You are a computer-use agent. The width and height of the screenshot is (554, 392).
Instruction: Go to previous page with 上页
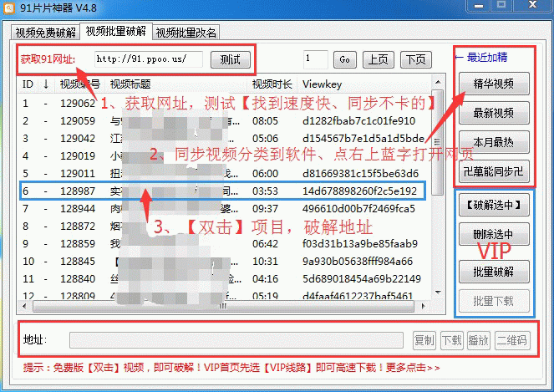pos(378,59)
